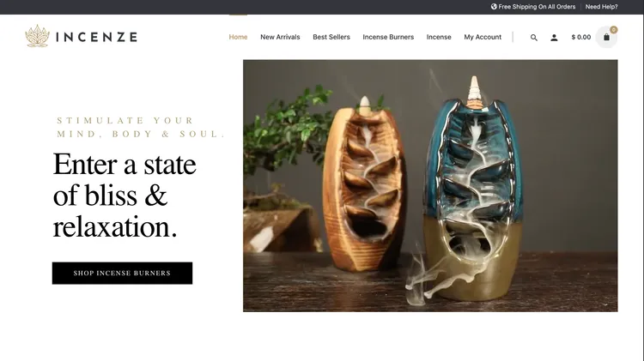644x361 pixels.
Task: Open the shopping bag cart icon
Action: click(x=606, y=37)
